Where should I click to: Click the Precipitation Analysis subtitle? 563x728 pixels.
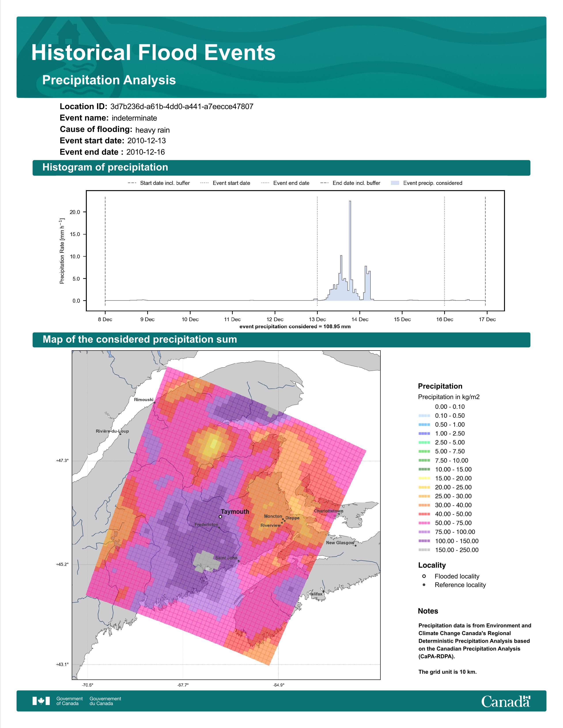(109, 80)
